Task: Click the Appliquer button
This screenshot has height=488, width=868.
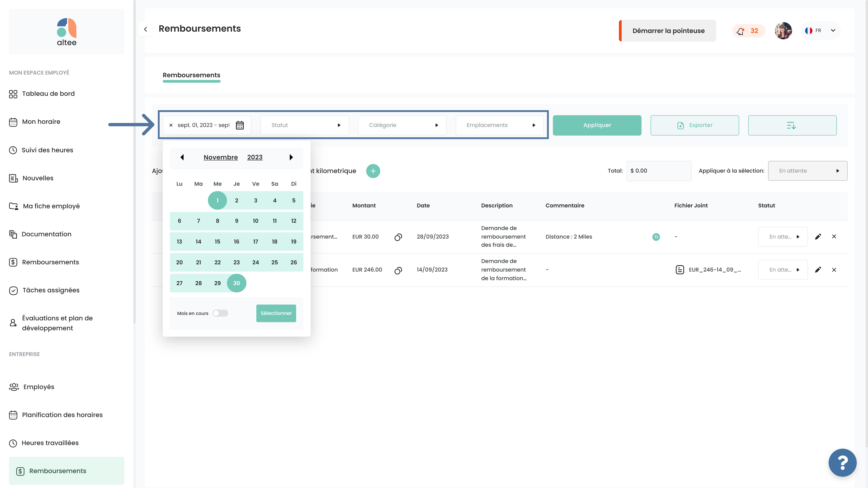Action: (x=597, y=125)
